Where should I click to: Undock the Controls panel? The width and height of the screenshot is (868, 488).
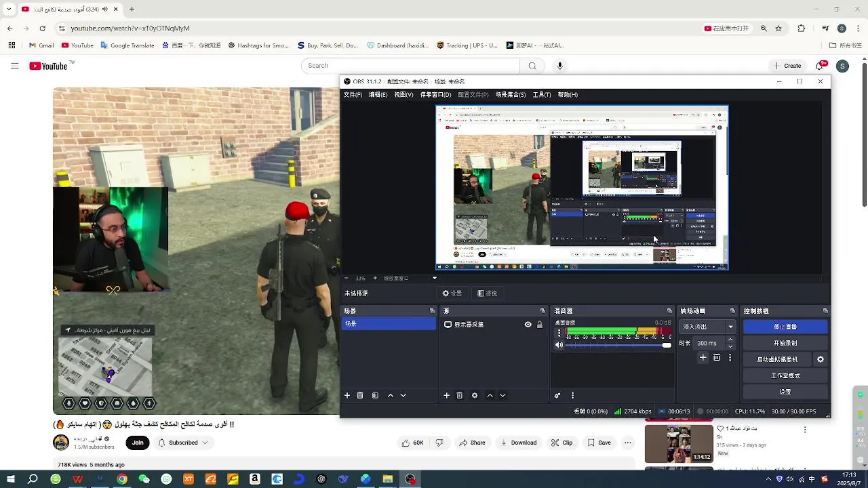(x=825, y=311)
